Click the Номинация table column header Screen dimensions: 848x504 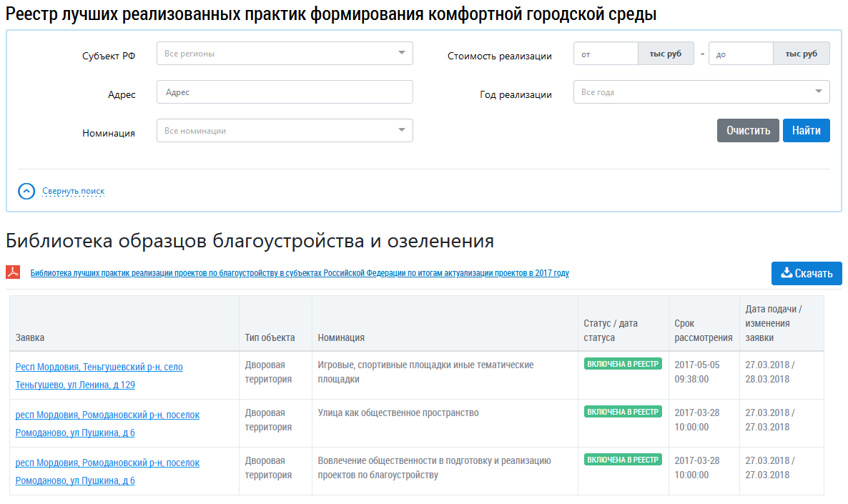coord(341,337)
